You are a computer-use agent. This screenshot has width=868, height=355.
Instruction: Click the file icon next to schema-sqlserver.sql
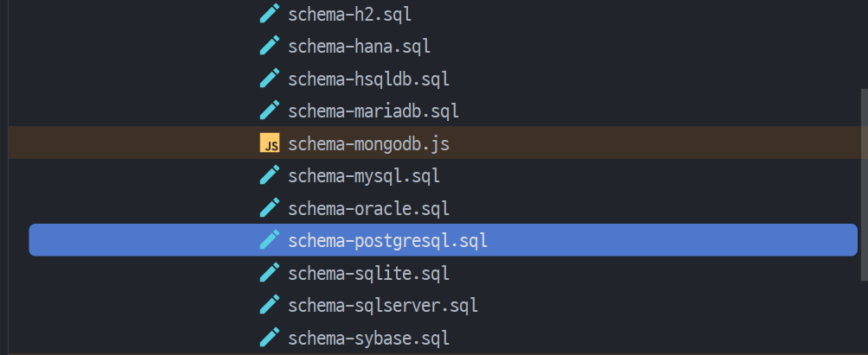270,305
